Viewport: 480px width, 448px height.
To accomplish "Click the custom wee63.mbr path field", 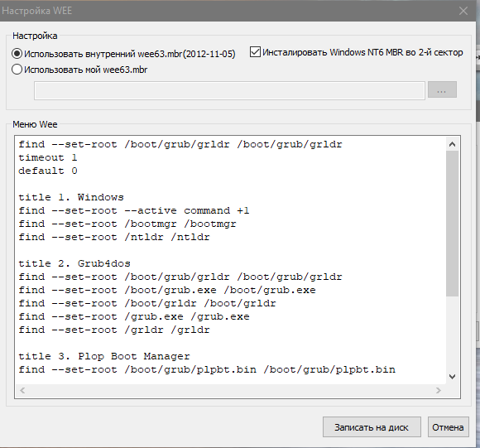I will pyautogui.click(x=229, y=90).
